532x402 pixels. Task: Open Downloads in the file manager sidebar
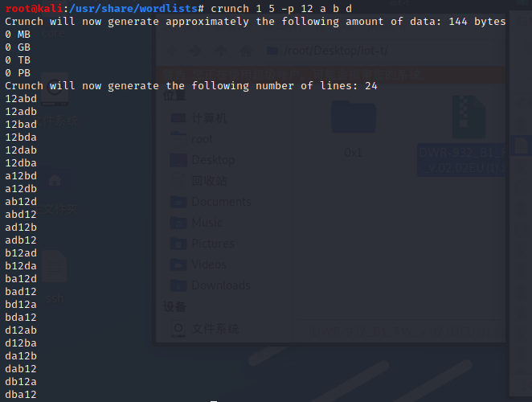211,285
